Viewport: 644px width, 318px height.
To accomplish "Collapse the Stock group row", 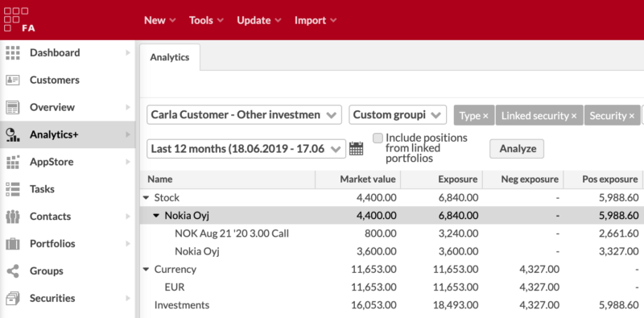I will (146, 198).
